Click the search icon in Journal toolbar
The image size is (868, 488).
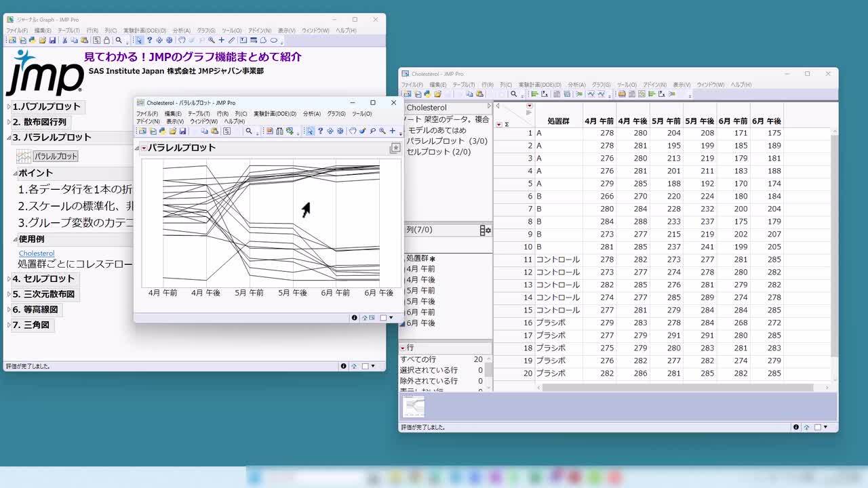click(x=119, y=40)
